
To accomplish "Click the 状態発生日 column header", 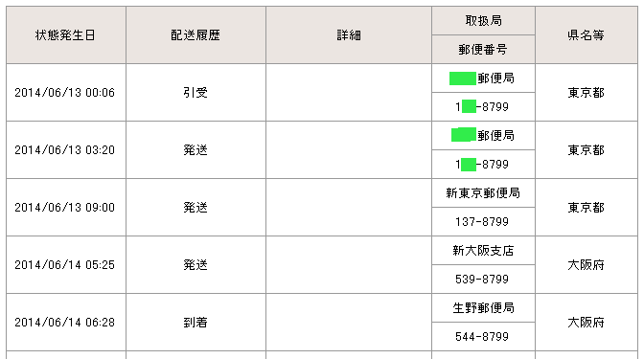I will tap(66, 34).
